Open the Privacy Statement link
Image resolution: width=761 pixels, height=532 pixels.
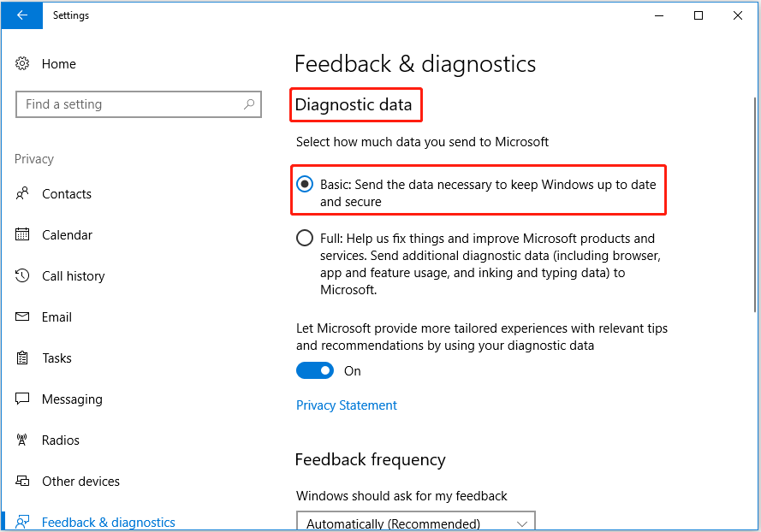pos(347,405)
